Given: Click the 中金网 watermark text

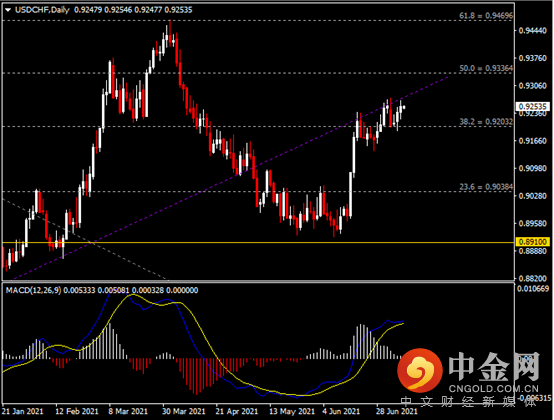Looking at the screenshot, I should pyautogui.click(x=494, y=366).
